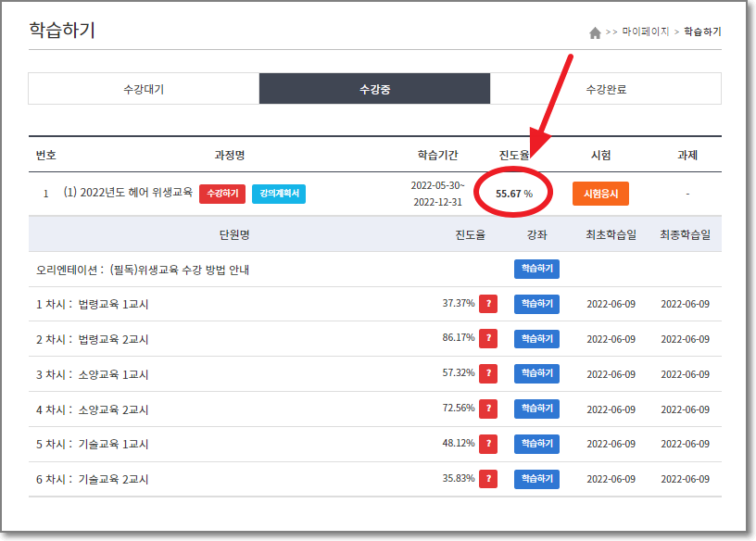Click the 5 차시 : 기술교육 1교시 title

pos(92,444)
